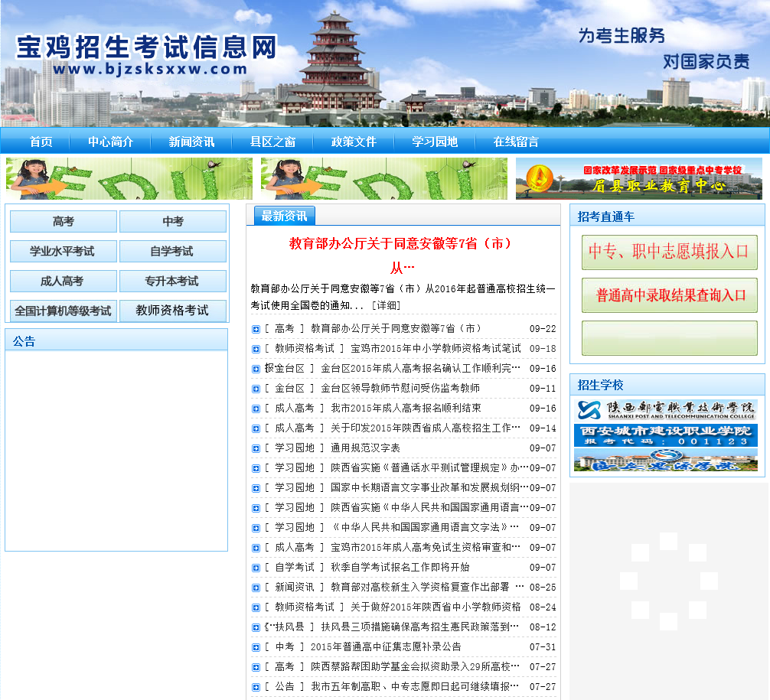Click the 中考 category button
The height and width of the screenshot is (700, 770).
[173, 221]
